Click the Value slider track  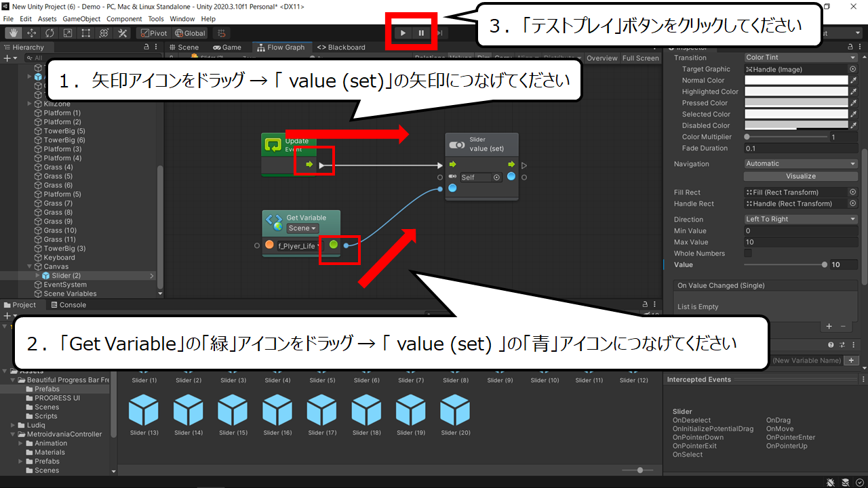point(785,264)
